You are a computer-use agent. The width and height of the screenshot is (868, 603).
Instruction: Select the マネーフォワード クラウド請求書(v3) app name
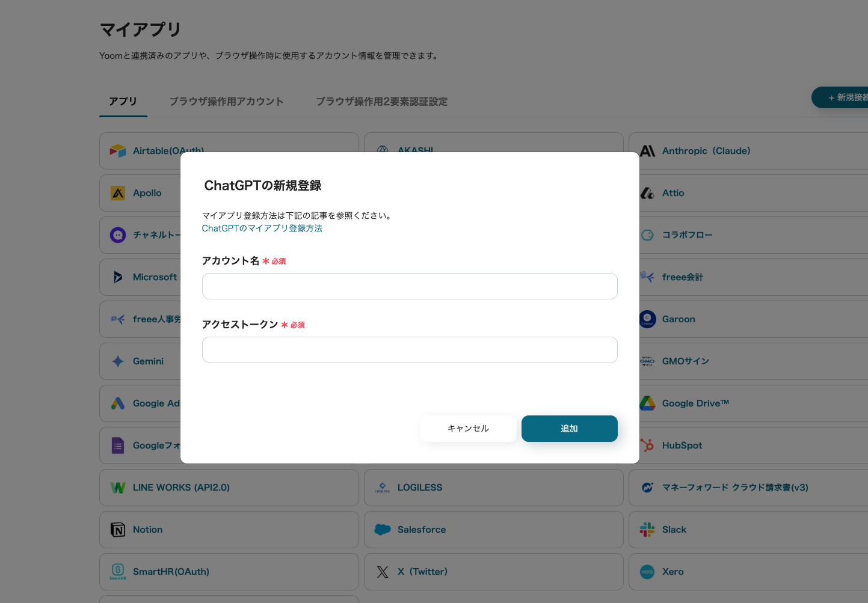pos(735,488)
